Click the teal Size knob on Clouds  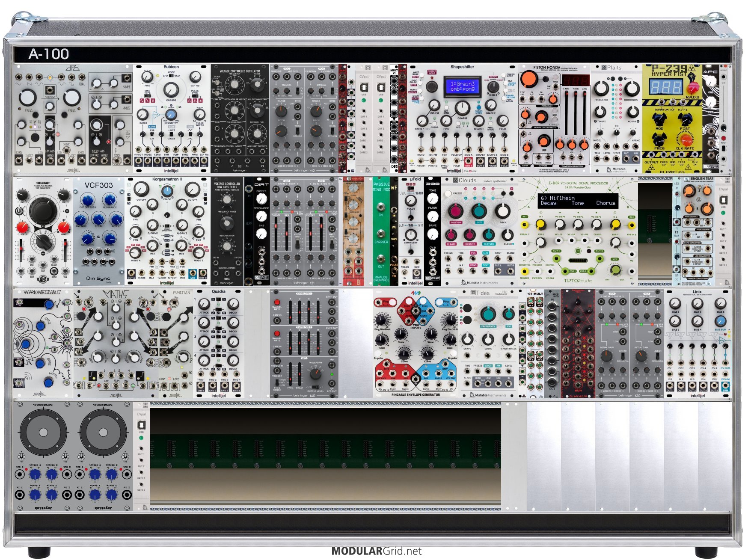pos(479,211)
